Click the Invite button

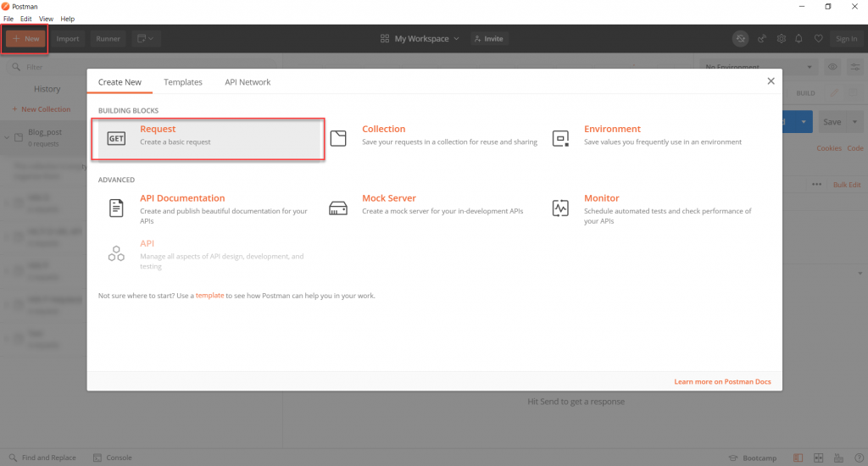tap(489, 39)
